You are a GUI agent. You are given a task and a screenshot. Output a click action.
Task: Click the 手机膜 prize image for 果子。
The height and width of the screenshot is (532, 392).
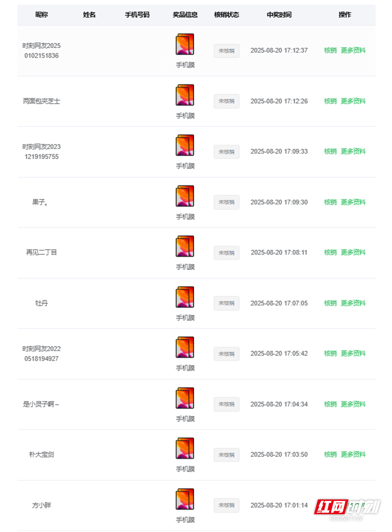[185, 196]
